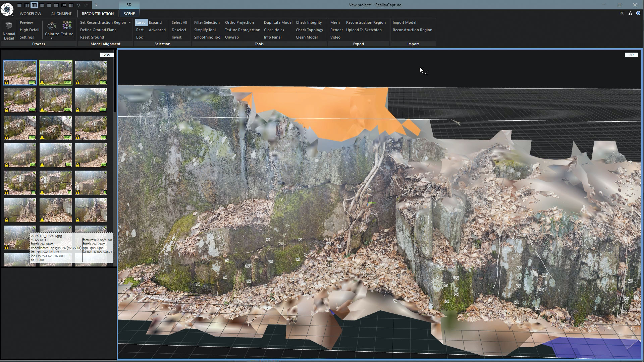The height and width of the screenshot is (362, 644).
Task: Open the WORKFLOW ribbon tab
Action: (31, 14)
